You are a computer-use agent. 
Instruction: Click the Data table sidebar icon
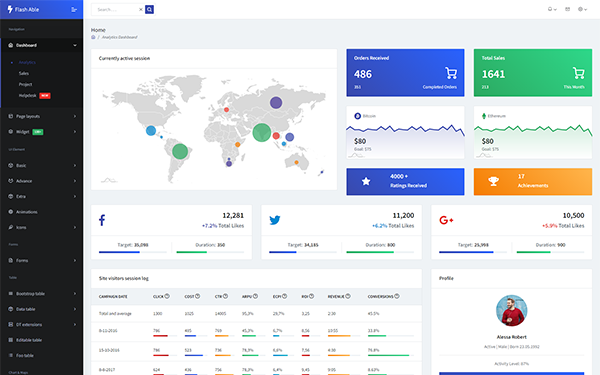(x=10, y=309)
